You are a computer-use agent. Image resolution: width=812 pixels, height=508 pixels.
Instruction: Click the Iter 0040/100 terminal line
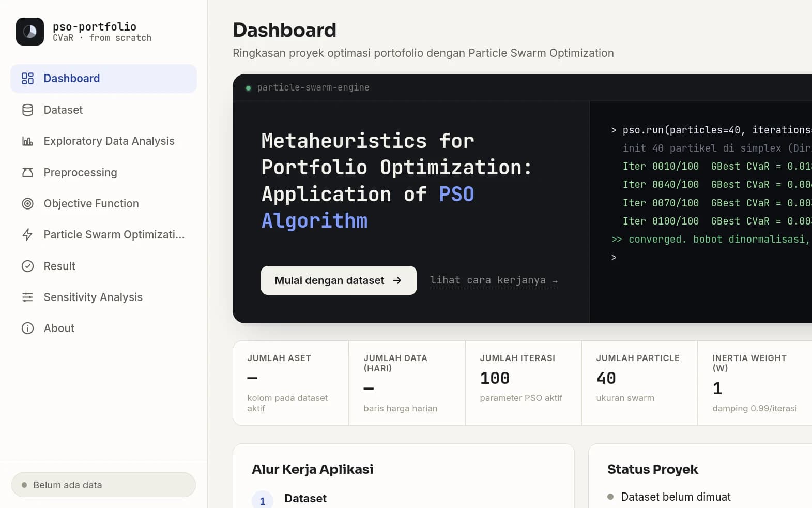717,184
